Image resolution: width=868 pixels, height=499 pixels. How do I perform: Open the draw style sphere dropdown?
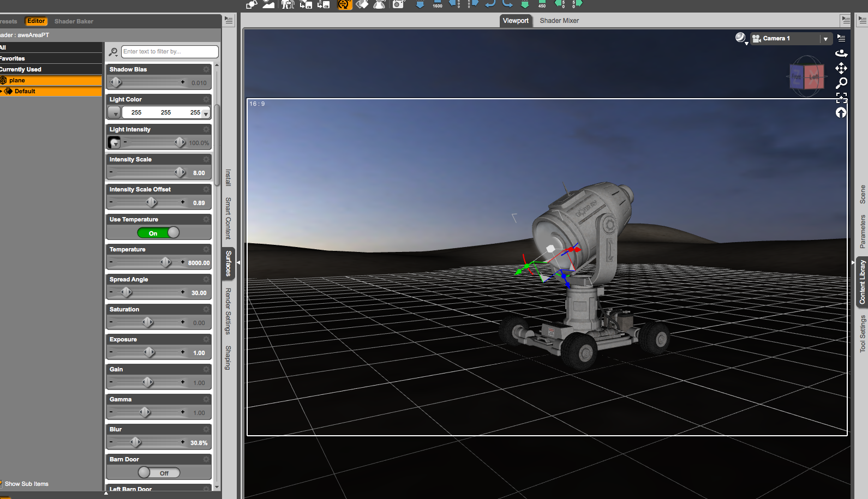point(741,38)
